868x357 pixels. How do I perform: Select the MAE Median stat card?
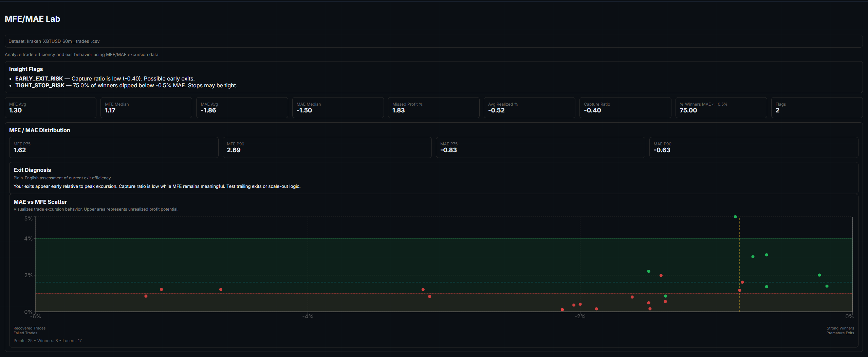pyautogui.click(x=338, y=108)
